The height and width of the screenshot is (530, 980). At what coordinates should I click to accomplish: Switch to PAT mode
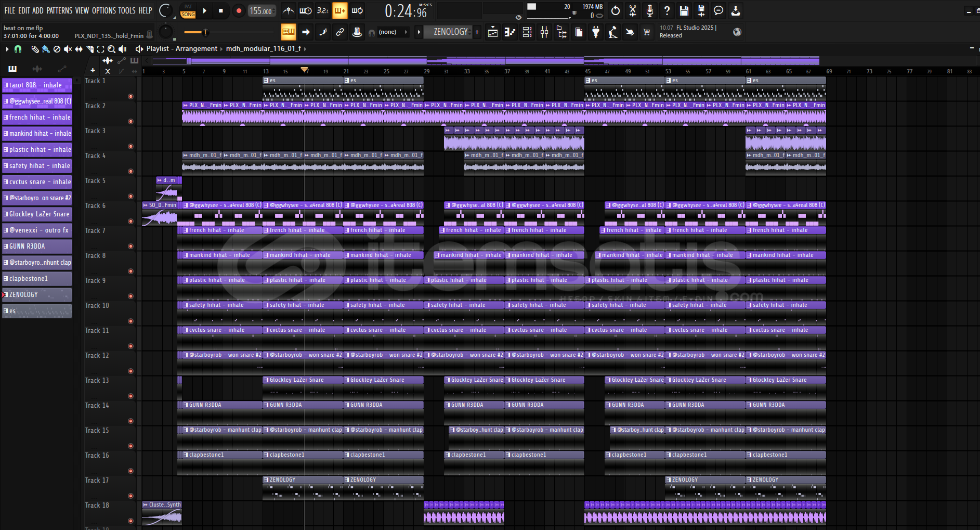click(188, 7)
